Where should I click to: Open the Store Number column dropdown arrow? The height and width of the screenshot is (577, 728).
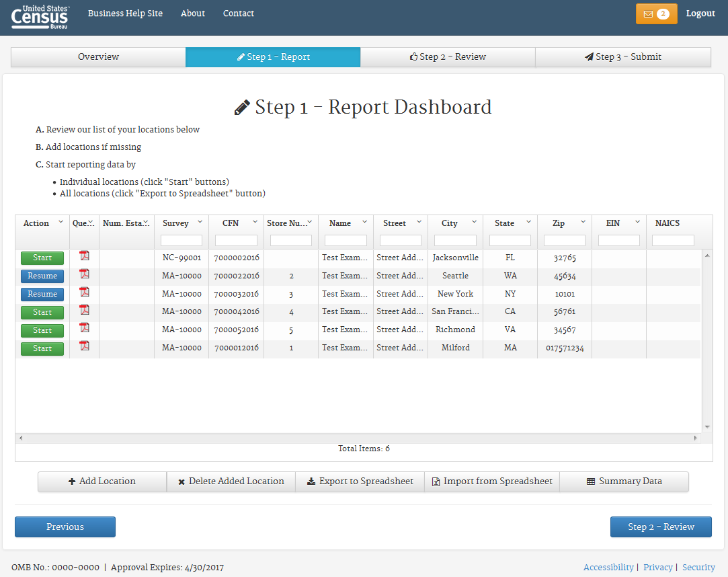pyautogui.click(x=310, y=222)
